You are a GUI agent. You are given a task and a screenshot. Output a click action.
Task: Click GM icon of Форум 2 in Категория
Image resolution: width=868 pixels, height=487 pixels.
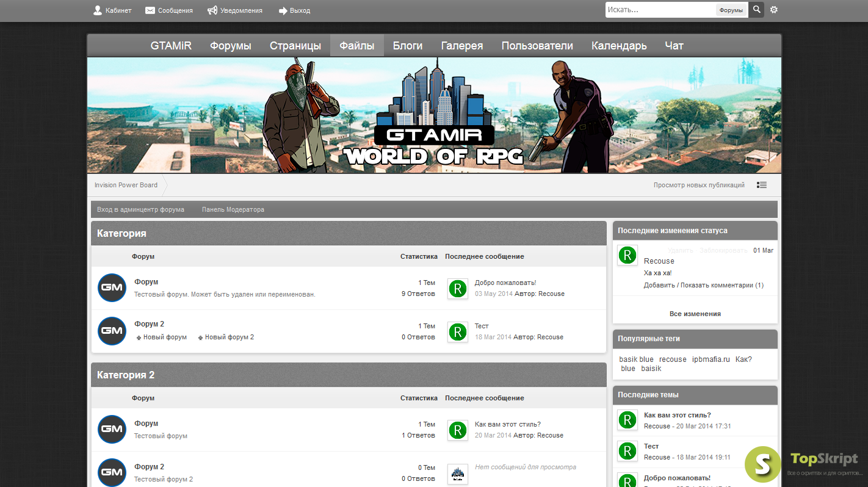click(x=112, y=331)
